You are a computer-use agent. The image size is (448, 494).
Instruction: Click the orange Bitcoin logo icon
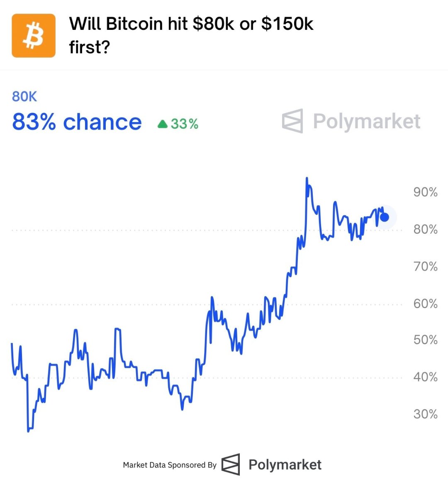point(34,36)
